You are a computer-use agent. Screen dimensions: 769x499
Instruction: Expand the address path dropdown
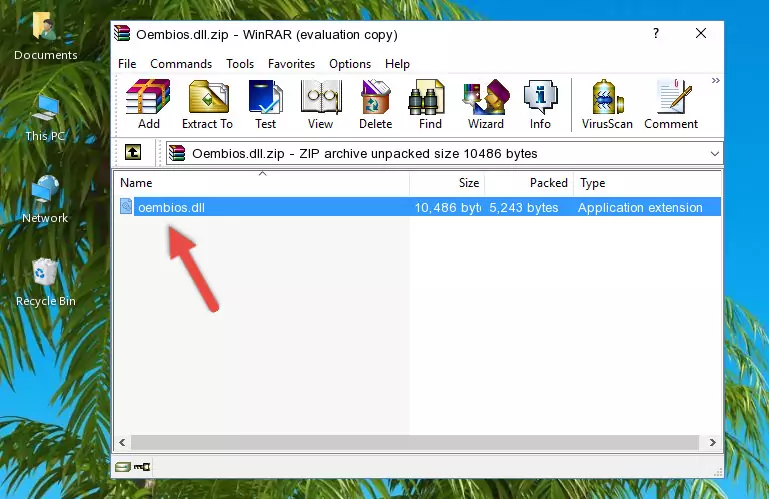[715, 154]
